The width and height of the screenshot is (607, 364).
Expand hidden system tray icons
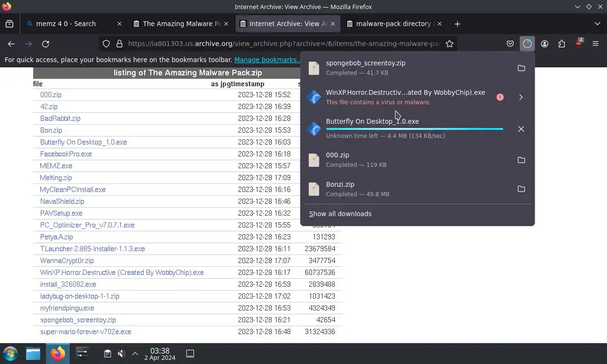click(135, 354)
